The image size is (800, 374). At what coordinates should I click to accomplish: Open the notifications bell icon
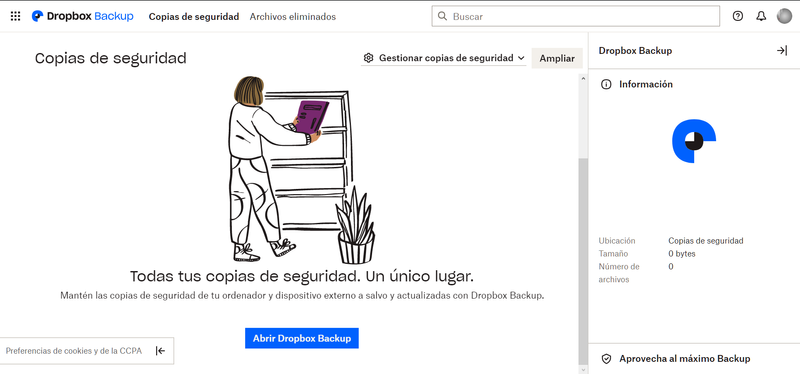point(761,16)
